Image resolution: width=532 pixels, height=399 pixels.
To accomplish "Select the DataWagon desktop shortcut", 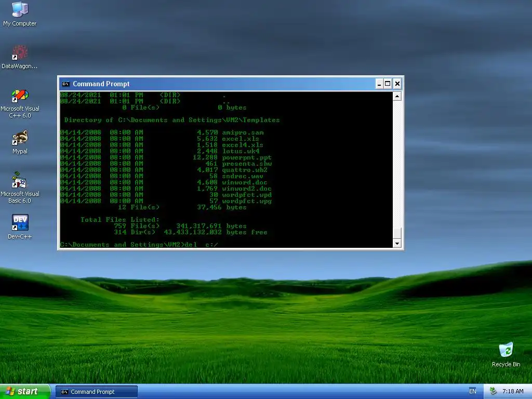I will pos(20,57).
